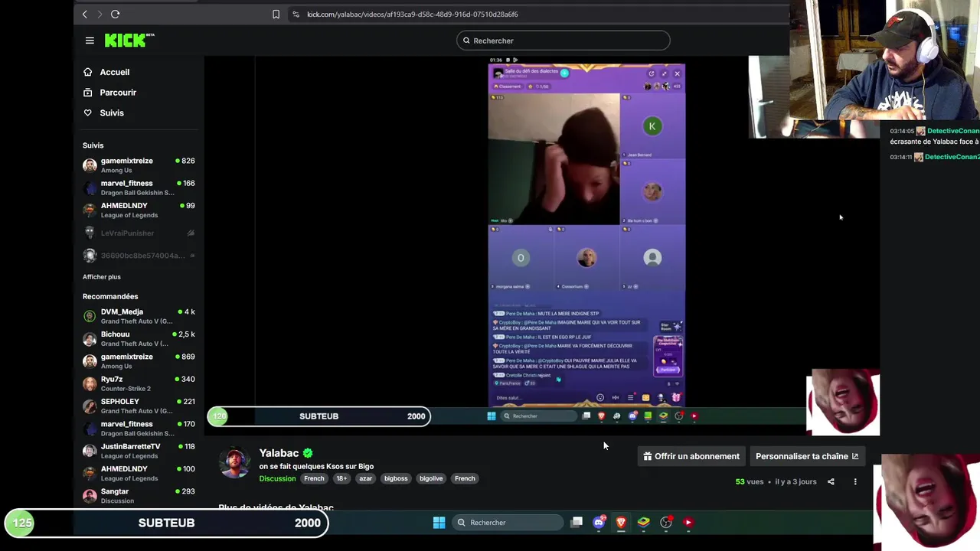Viewport: 980px width, 551px height.
Task: Open offline channel LeVraiPunisher
Action: point(139,233)
